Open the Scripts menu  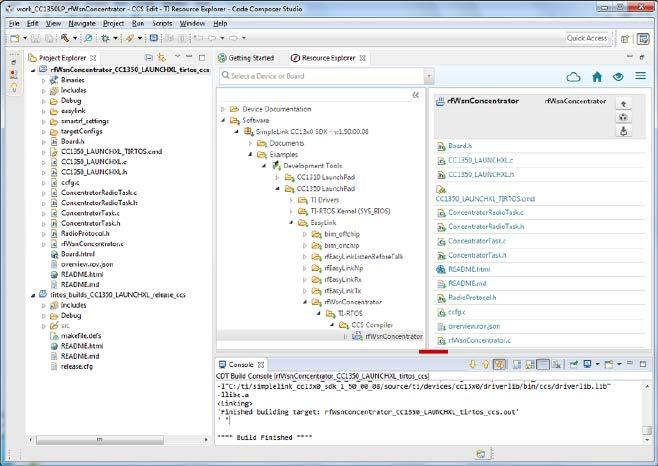162,24
